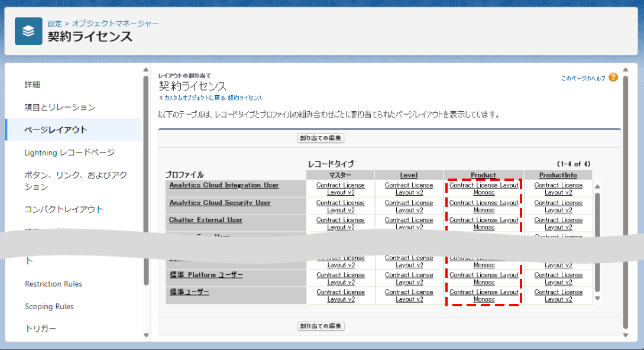This screenshot has width=644, height=350.
Task: Click the orange help question mark icon
Action: pyautogui.click(x=613, y=77)
